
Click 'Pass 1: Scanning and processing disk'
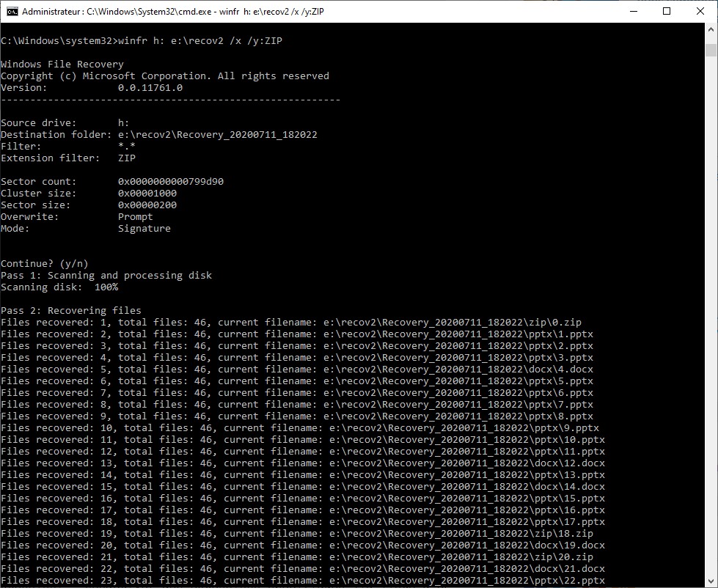tap(106, 276)
